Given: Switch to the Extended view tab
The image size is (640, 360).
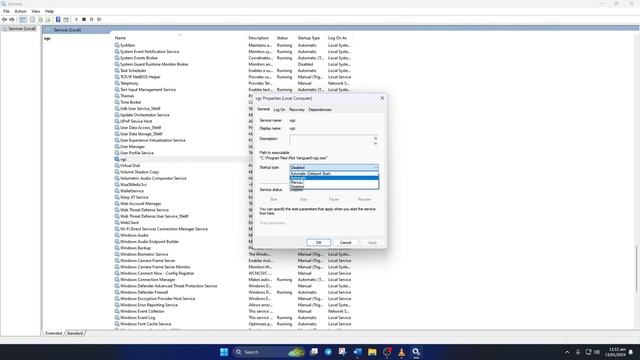Looking at the screenshot, I should click(53, 333).
